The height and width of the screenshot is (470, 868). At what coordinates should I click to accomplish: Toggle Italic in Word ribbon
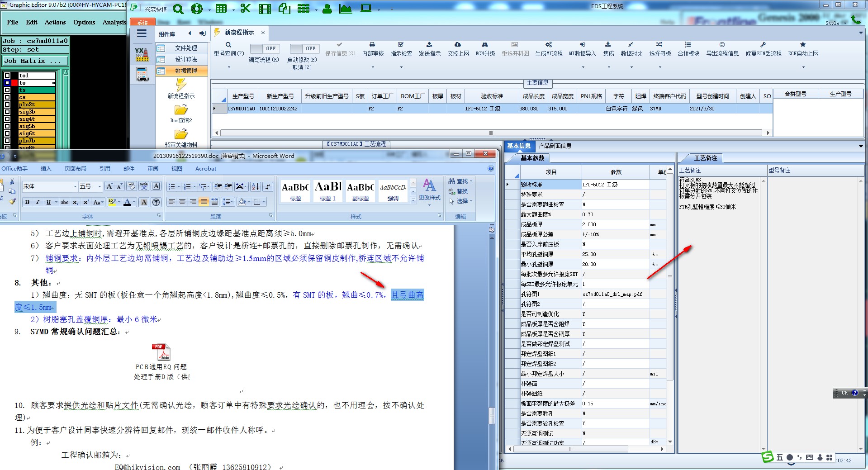click(x=38, y=202)
